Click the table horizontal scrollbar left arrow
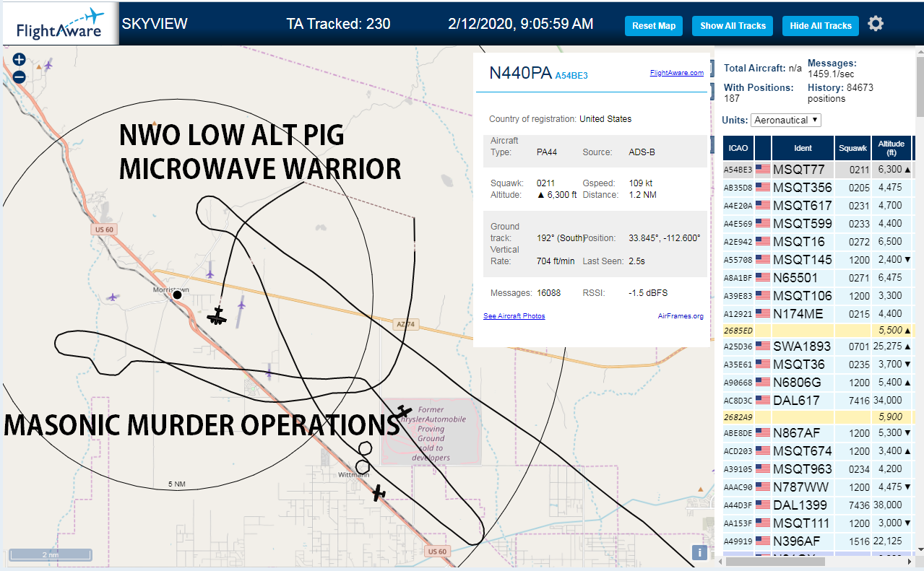 (x=719, y=562)
